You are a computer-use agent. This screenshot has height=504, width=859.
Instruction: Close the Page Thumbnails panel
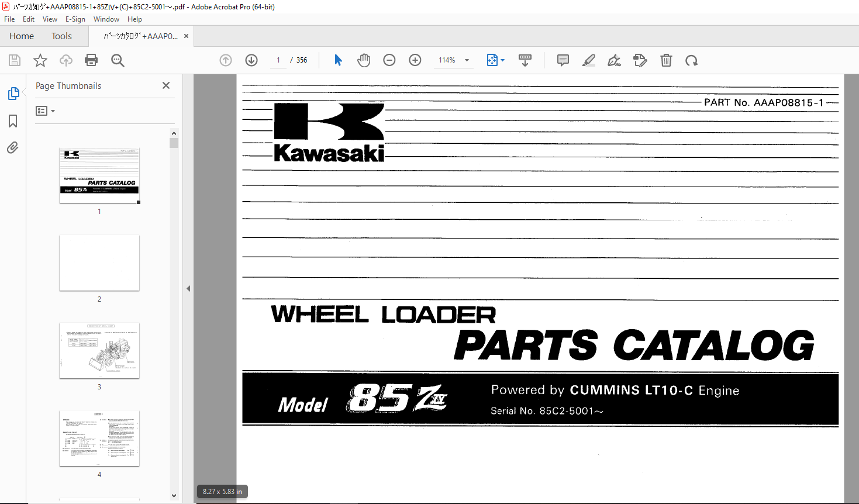click(166, 85)
